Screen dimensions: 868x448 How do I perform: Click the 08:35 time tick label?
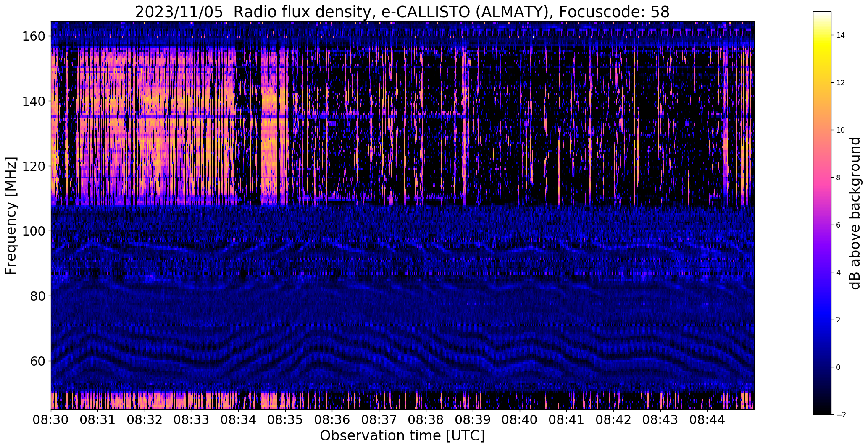point(285,419)
